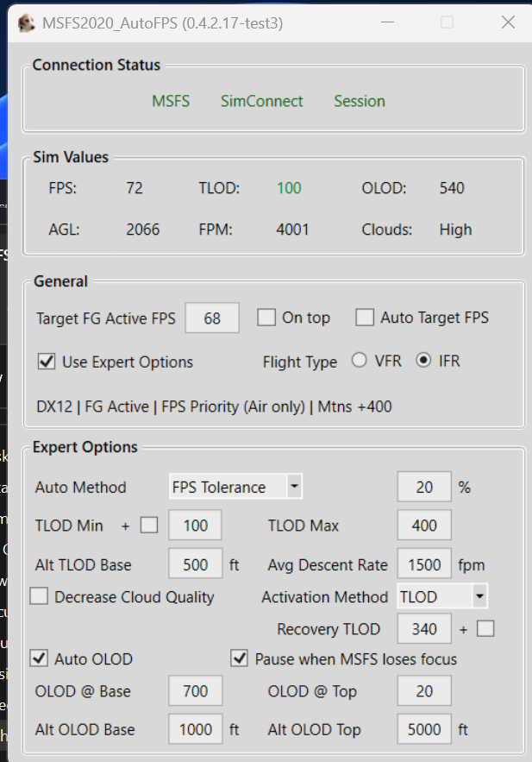Click the FPS Tolerance percent field

coord(424,487)
